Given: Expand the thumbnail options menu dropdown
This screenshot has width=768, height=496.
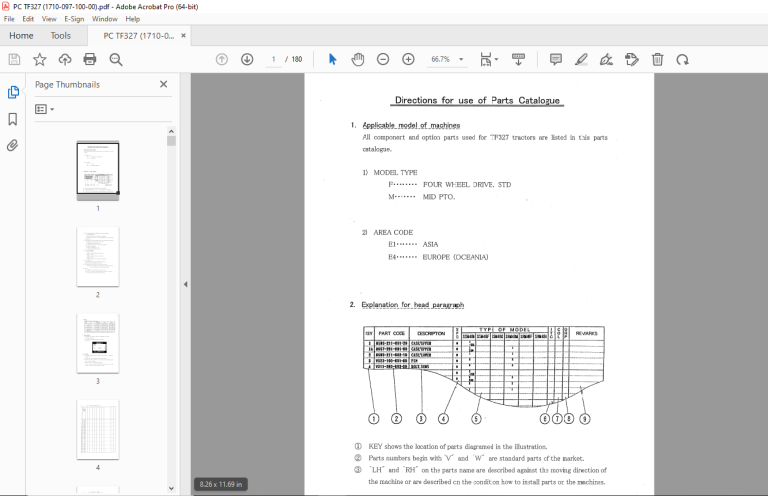Looking at the screenshot, I should coord(45,109).
